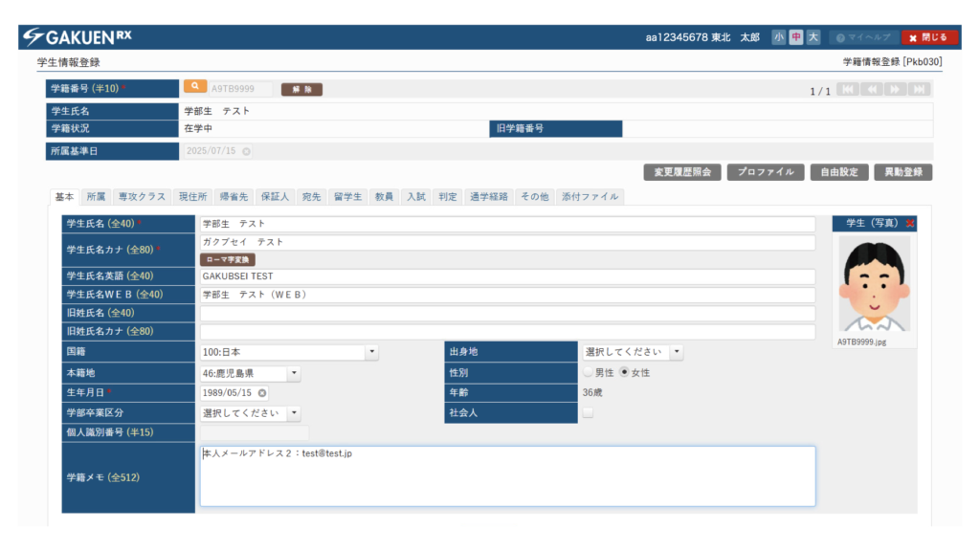Click the 学籍メモ text area
Screen dimensions: 980x551
pyautogui.click(x=507, y=476)
